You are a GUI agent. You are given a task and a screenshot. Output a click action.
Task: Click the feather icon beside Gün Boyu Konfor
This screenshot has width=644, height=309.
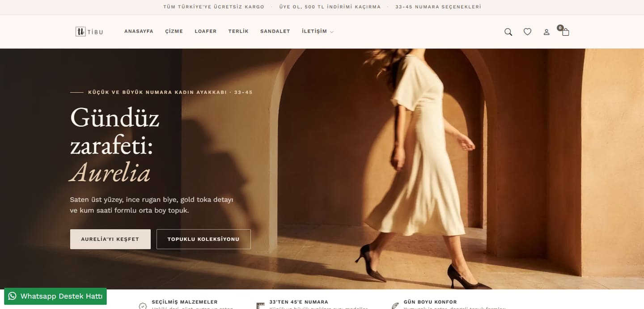click(x=395, y=306)
